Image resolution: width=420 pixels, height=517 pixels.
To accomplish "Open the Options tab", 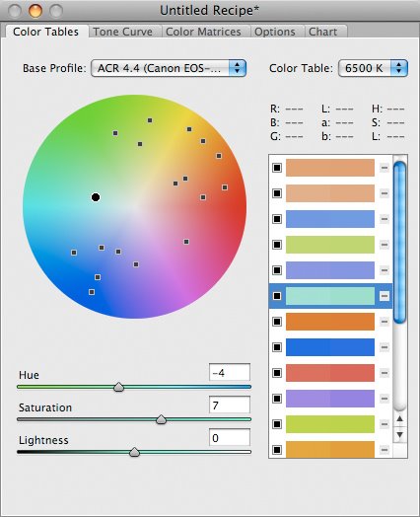I will (x=275, y=32).
